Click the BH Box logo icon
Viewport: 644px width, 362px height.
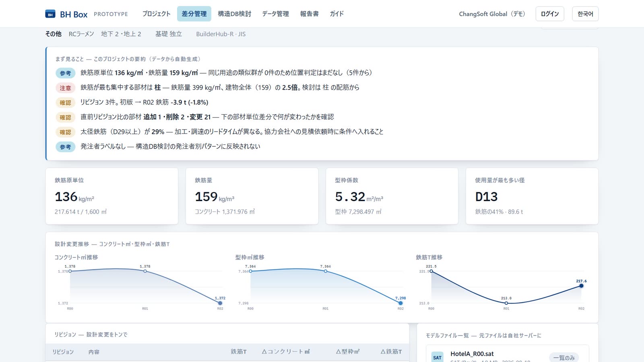point(50,14)
